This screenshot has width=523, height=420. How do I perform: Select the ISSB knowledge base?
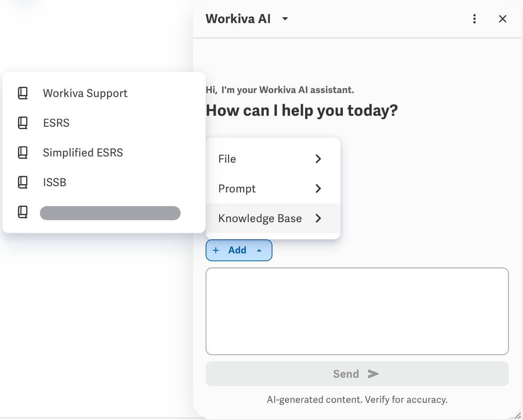click(x=104, y=182)
